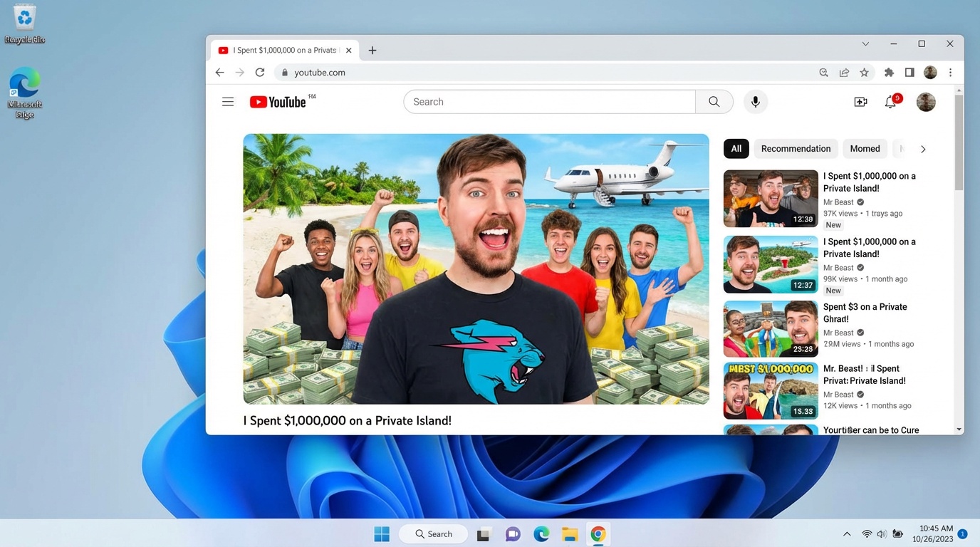Toggle the Momed filter chip
The image size is (980, 547).
(865, 148)
